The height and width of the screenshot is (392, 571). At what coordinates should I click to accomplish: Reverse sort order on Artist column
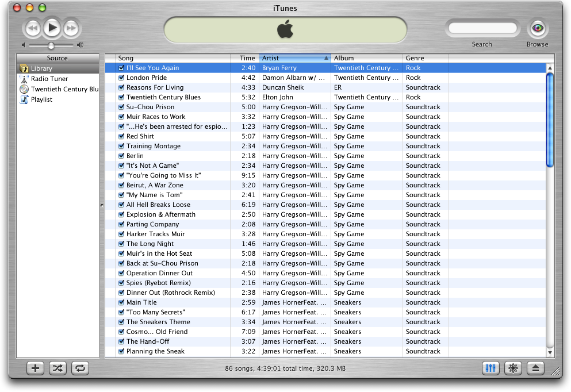tap(294, 58)
